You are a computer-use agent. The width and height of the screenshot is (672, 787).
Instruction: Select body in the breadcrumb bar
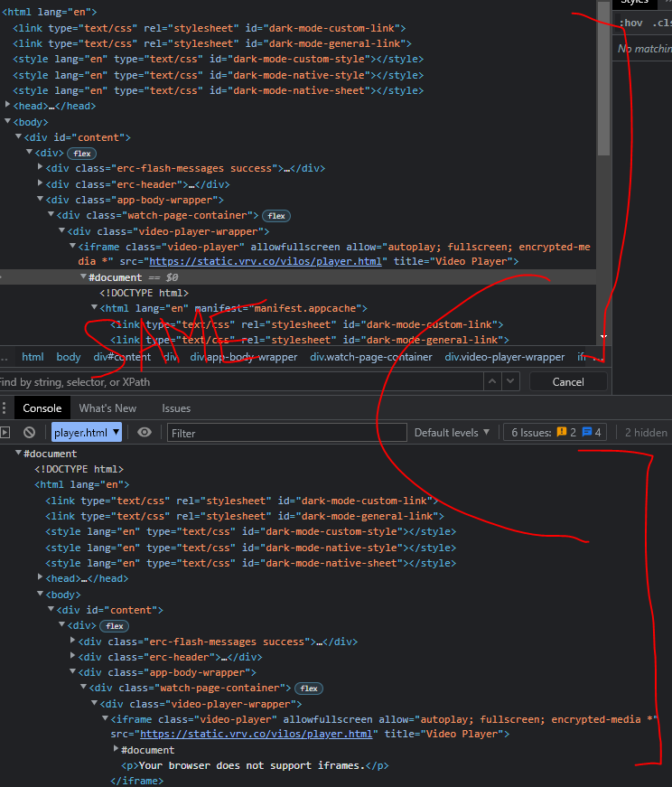(69, 357)
